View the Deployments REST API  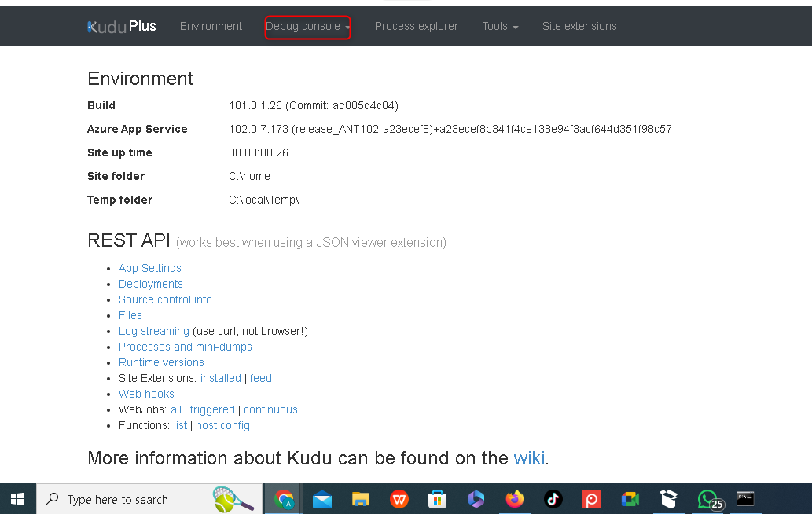150,284
